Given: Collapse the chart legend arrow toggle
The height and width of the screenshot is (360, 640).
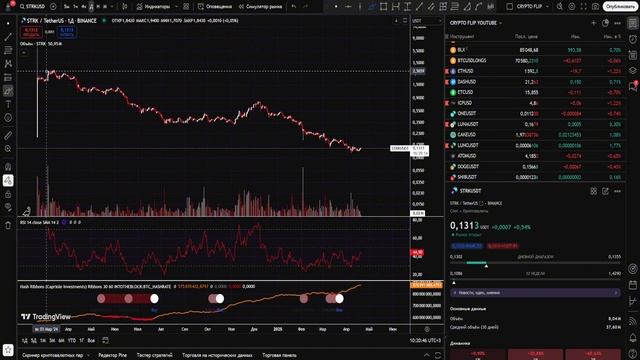Looking at the screenshot, I should coord(24,53).
